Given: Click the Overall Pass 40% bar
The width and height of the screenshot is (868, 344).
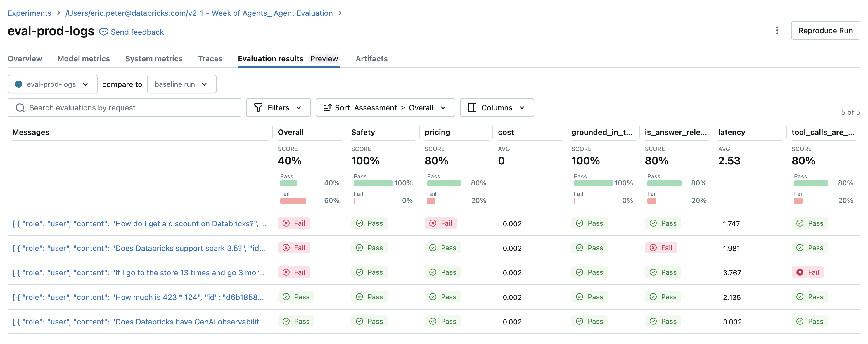Looking at the screenshot, I should 289,183.
